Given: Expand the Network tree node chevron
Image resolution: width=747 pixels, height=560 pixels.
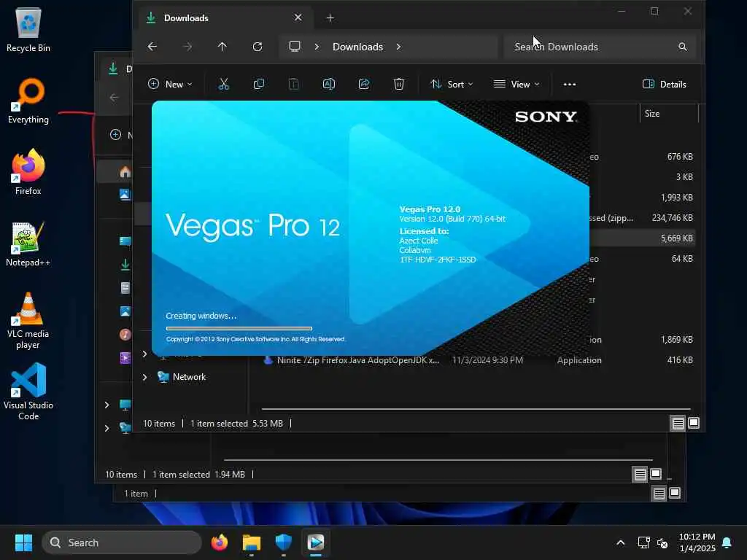Looking at the screenshot, I should pos(144,377).
